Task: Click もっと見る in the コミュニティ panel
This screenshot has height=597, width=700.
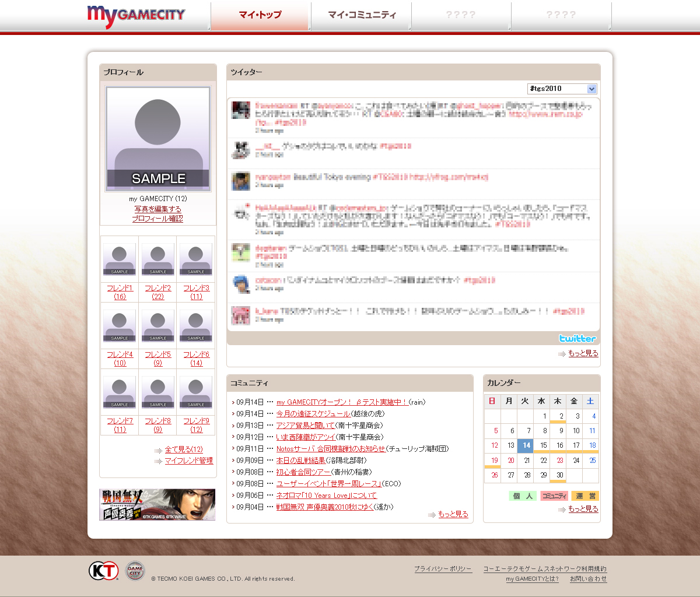Action: pyautogui.click(x=453, y=514)
